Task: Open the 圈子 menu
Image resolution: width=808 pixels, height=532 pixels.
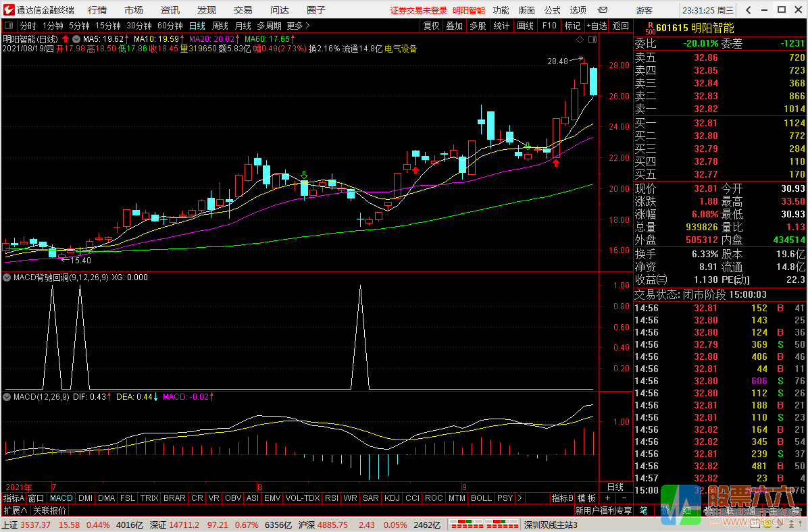Action: (316, 9)
